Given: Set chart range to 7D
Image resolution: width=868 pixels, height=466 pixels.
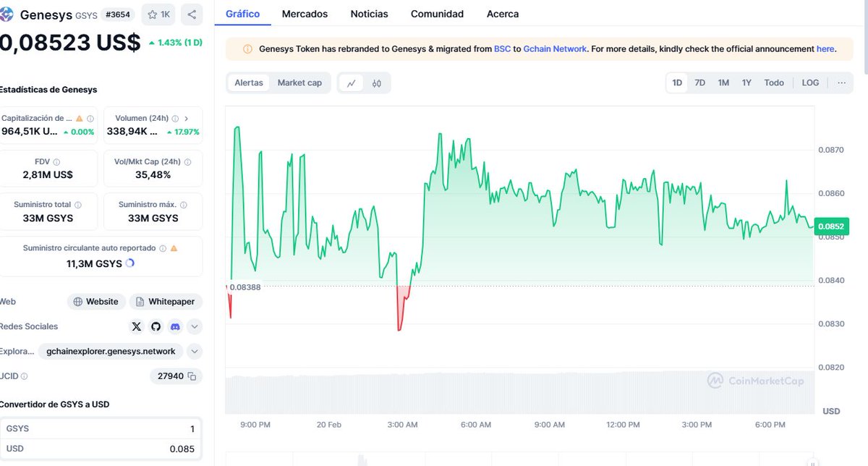Looking at the screenshot, I should 700,83.
